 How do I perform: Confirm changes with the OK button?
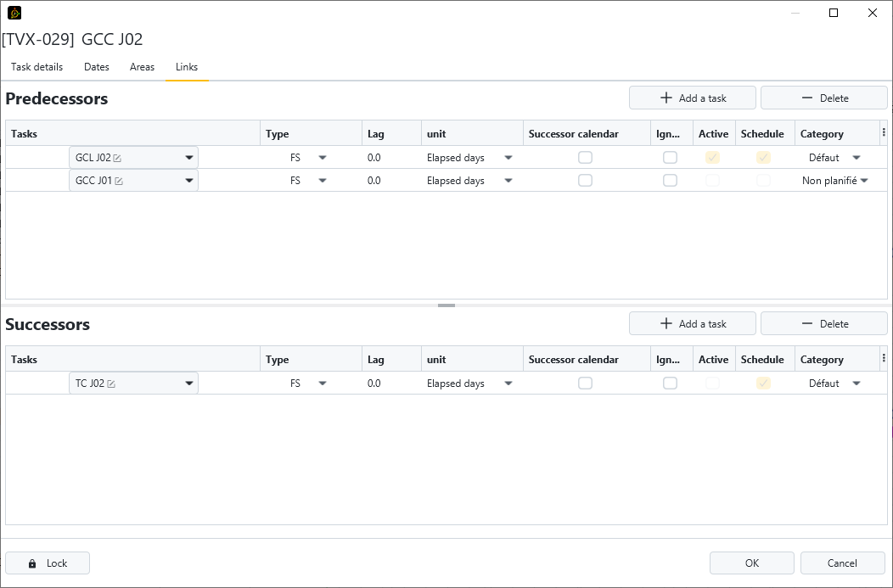click(751, 563)
